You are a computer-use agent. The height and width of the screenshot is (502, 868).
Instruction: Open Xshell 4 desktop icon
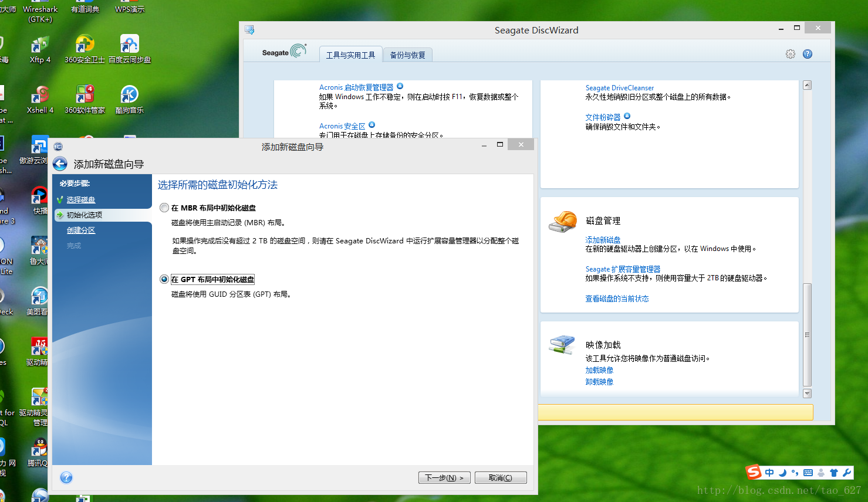pyautogui.click(x=40, y=100)
